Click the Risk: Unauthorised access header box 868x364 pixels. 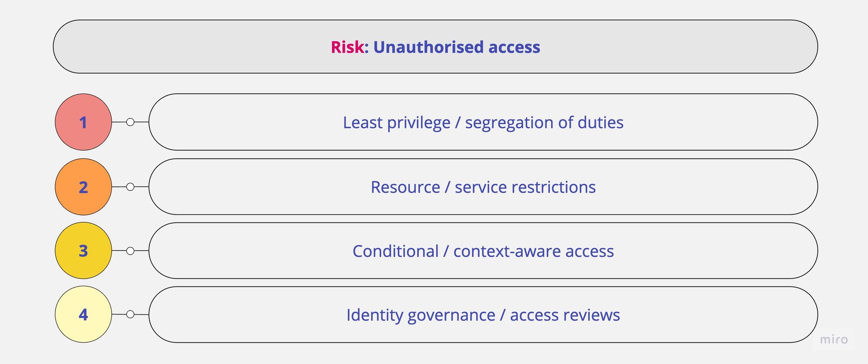435,46
